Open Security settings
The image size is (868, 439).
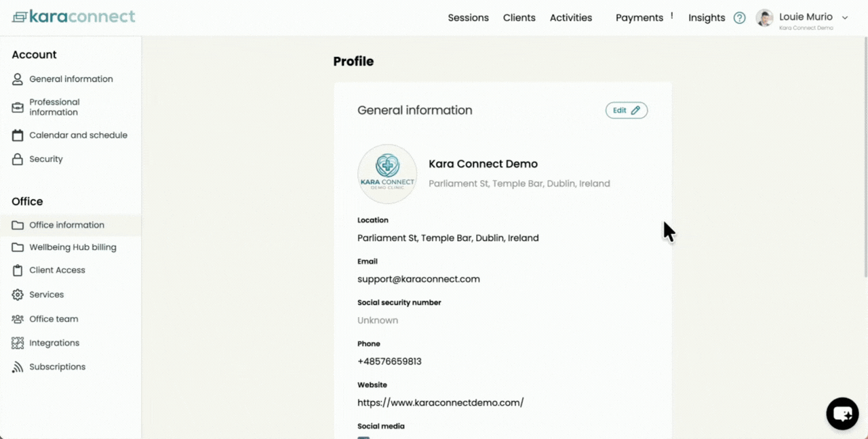[71, 159]
